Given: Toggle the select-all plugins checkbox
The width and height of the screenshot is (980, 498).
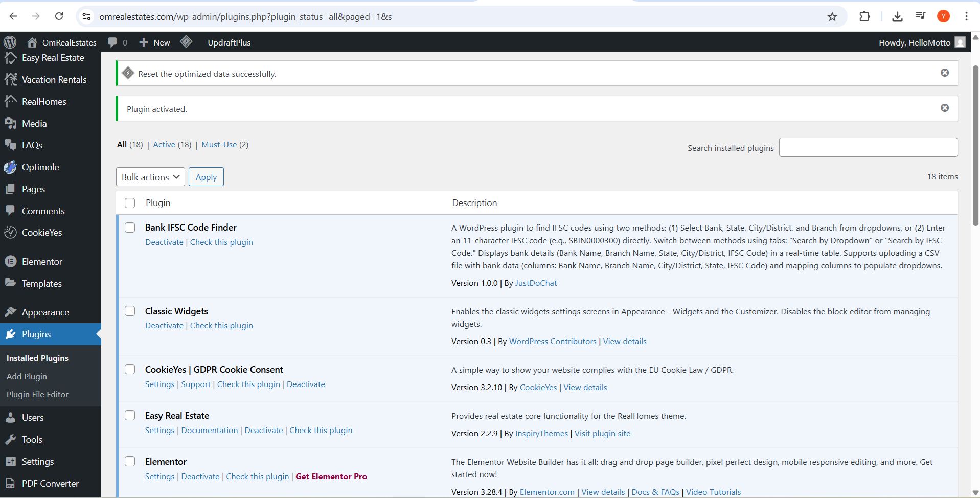Looking at the screenshot, I should (130, 203).
